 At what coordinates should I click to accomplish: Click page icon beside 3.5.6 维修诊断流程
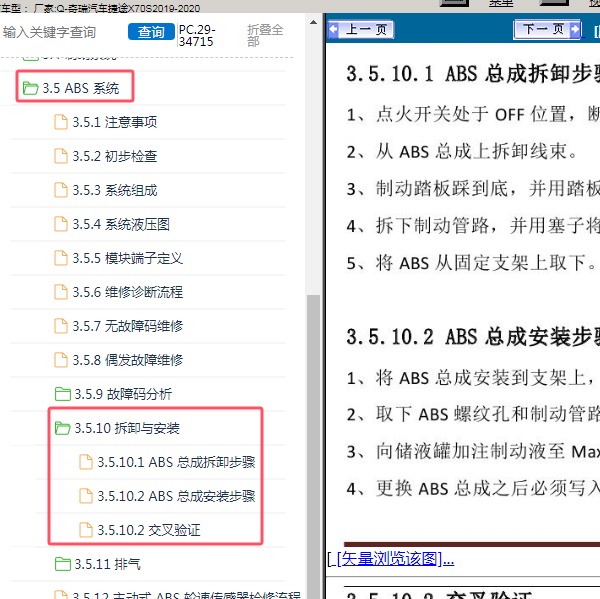(x=61, y=292)
